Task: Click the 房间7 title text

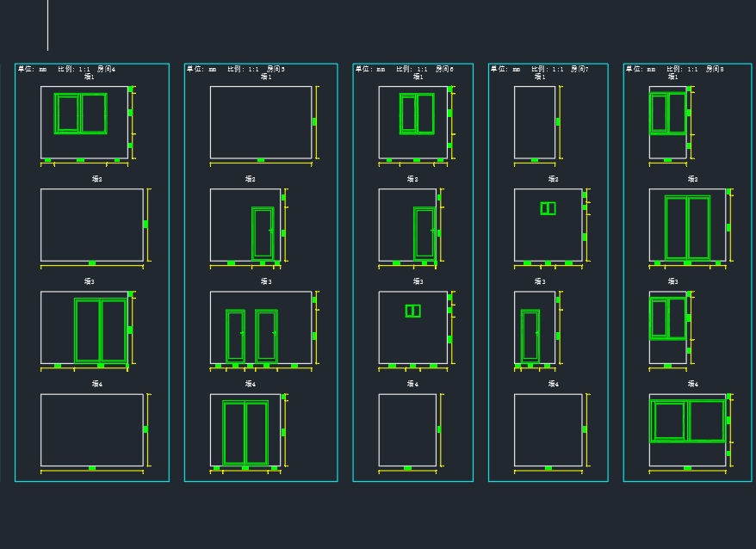Action: click(x=579, y=69)
